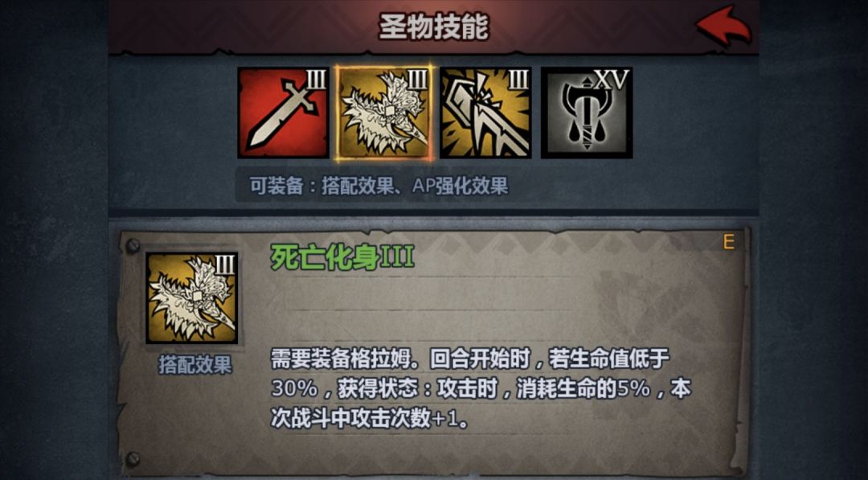Click the 圣物技能 header title
Viewport: 868px width, 480px height.
pos(433,27)
